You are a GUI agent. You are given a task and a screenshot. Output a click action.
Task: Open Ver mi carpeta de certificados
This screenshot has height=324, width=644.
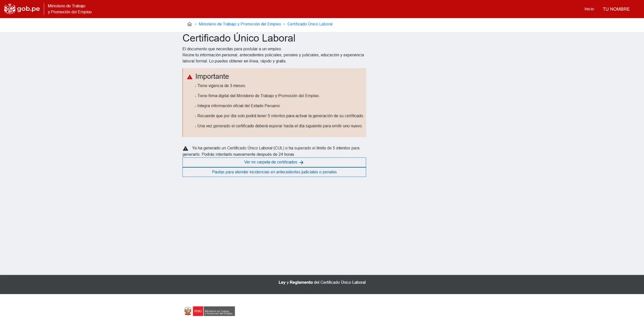tap(274, 162)
